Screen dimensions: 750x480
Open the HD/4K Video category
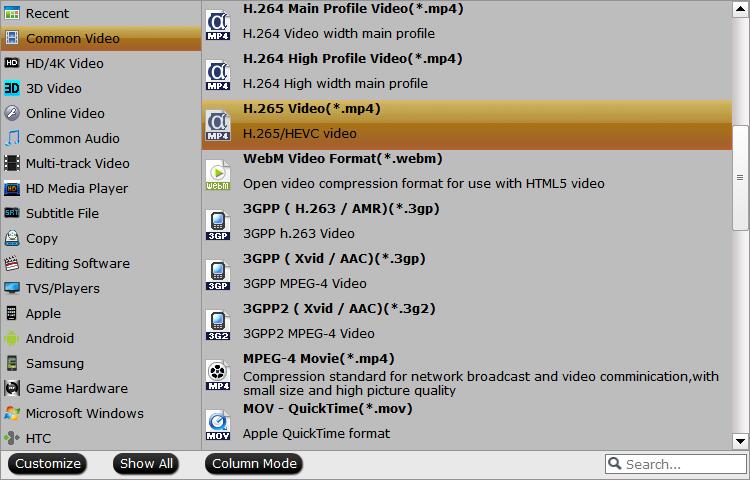(x=64, y=63)
